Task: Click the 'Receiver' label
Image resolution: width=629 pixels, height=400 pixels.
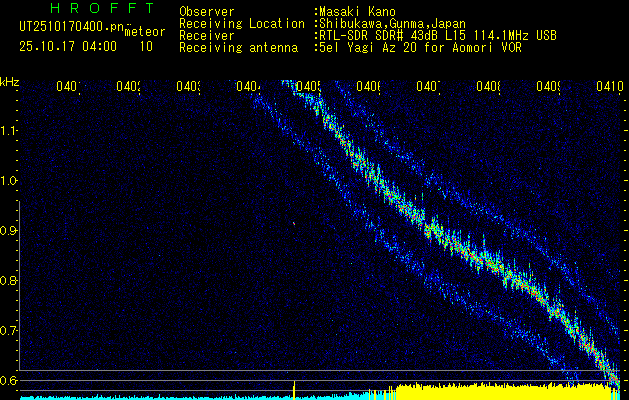Action: (x=207, y=36)
